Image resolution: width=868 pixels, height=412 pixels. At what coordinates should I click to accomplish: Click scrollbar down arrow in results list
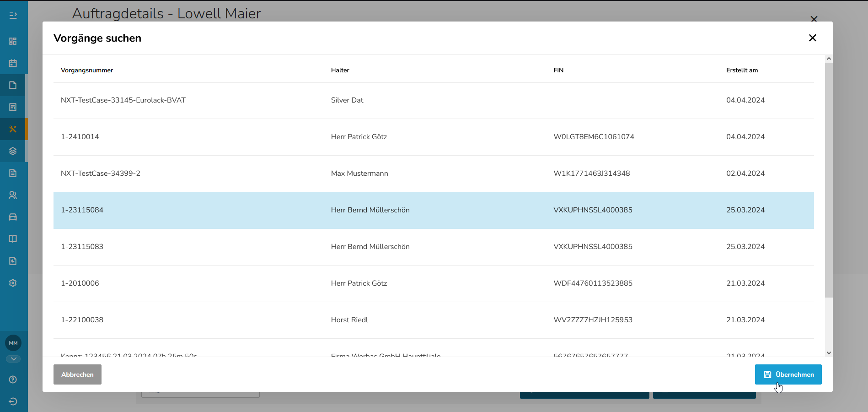coord(829,353)
